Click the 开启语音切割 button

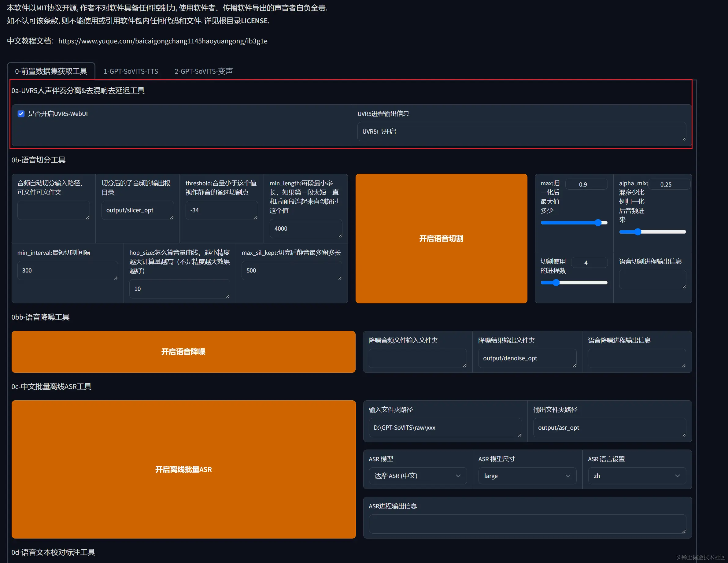[441, 238]
